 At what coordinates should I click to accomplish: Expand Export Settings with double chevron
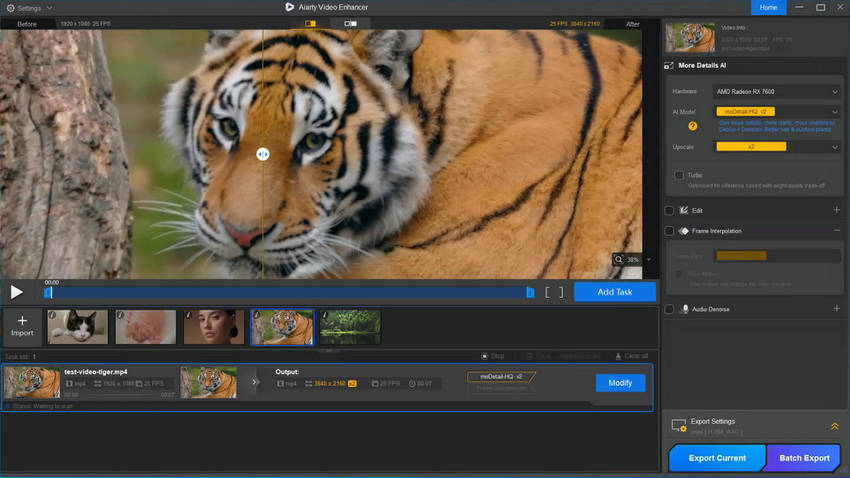point(835,427)
